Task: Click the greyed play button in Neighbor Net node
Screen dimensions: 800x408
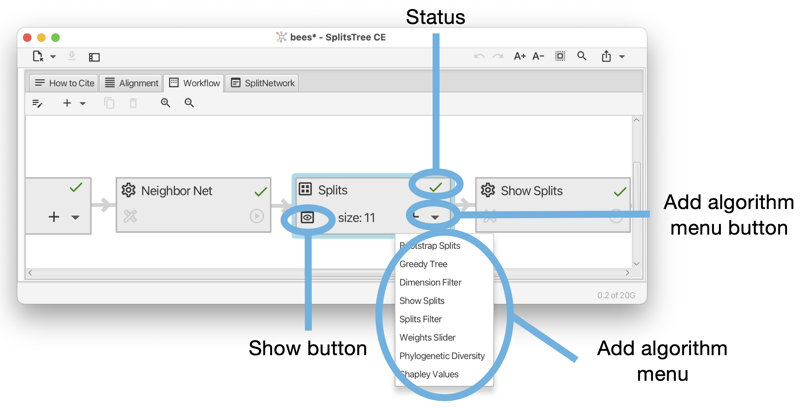Action: tap(257, 216)
